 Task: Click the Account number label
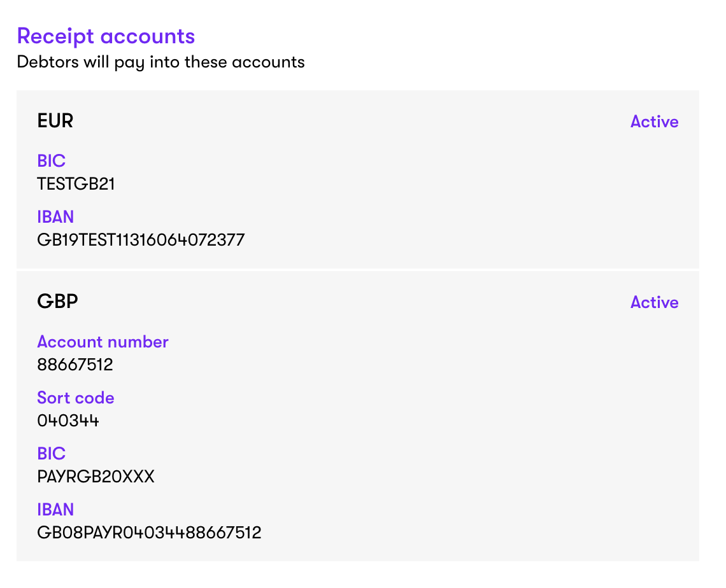click(103, 342)
